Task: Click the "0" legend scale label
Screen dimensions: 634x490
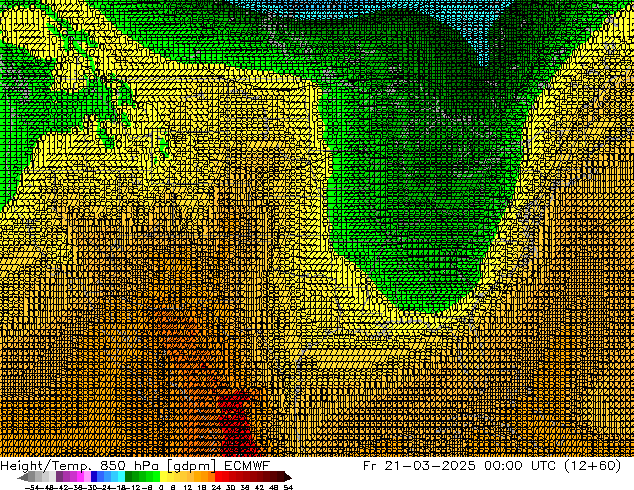Action: point(161,487)
